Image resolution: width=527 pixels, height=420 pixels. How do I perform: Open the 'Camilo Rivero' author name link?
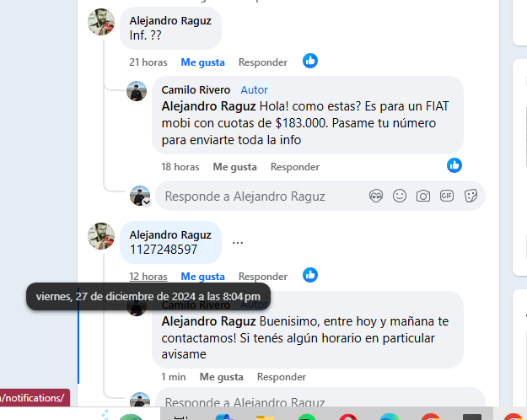pyautogui.click(x=196, y=89)
